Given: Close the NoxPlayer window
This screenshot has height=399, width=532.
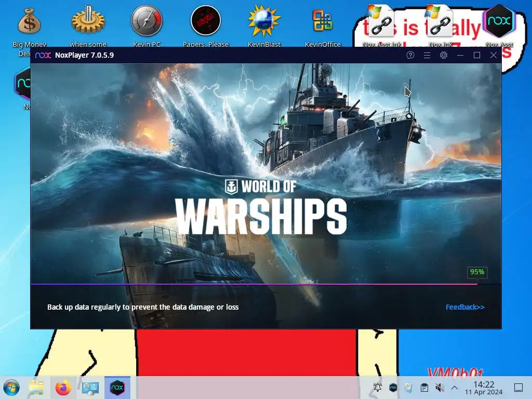Looking at the screenshot, I should [x=494, y=55].
